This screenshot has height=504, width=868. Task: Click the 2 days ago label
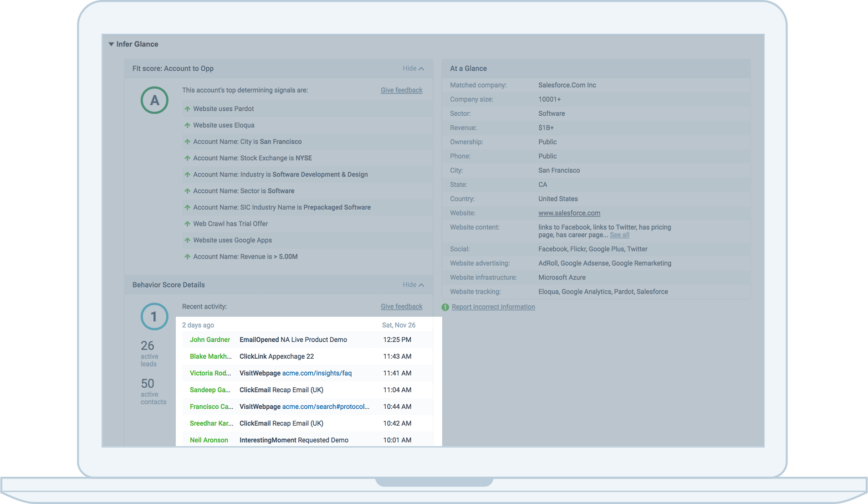coord(198,325)
